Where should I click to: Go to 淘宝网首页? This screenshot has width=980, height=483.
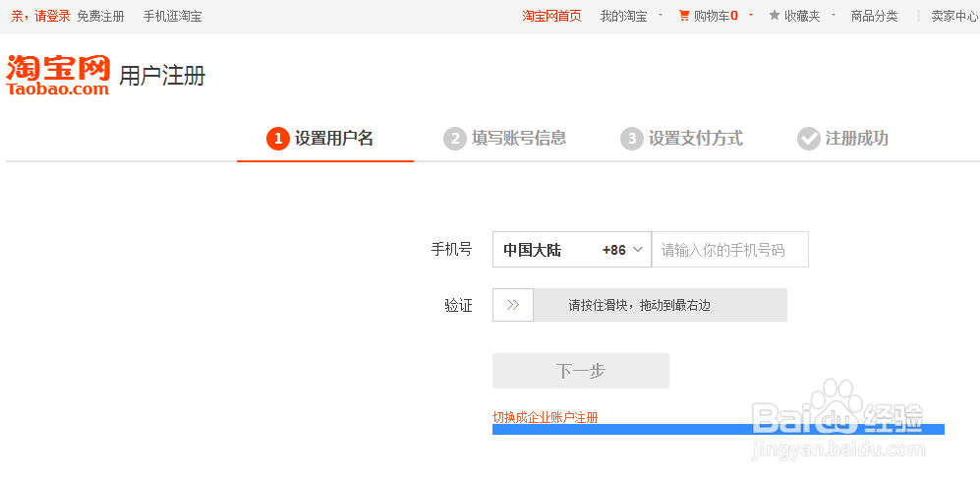point(551,17)
